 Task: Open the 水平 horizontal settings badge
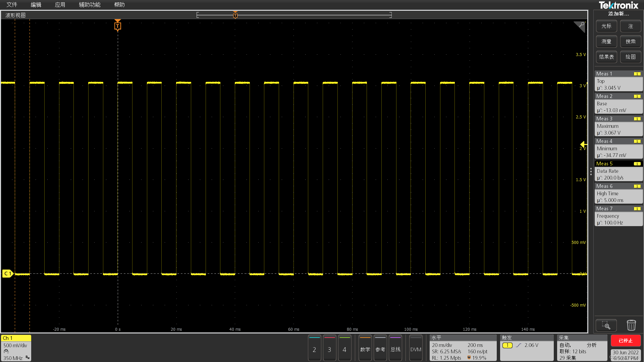(x=463, y=348)
